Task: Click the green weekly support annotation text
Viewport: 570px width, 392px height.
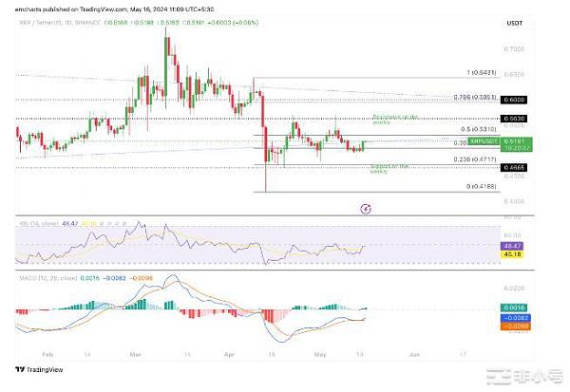Action: tap(389, 169)
